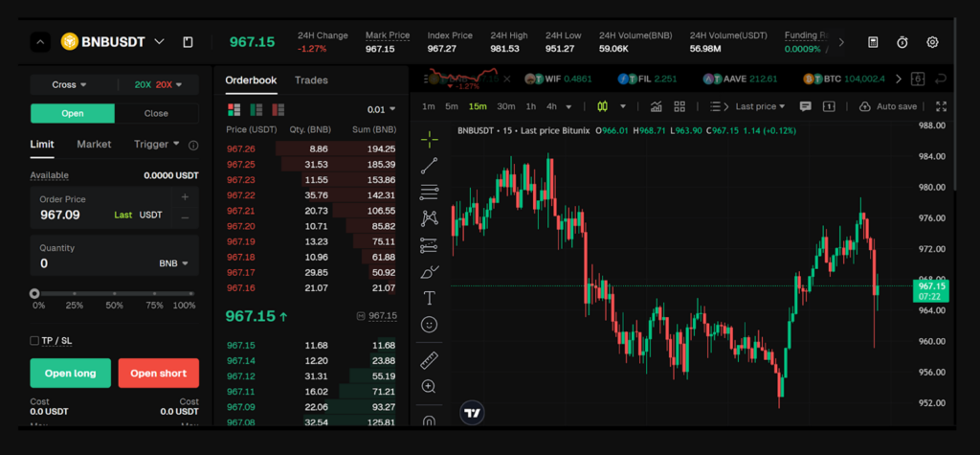Expand the BNBUSDT pair selector
The width and height of the screenshot is (980, 455).
click(160, 42)
